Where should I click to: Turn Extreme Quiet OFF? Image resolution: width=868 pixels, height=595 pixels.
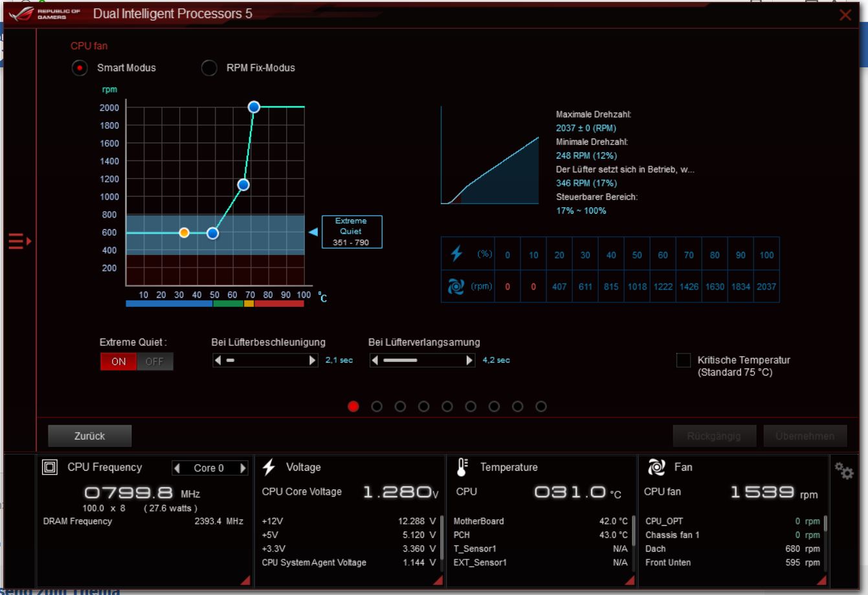[155, 361]
